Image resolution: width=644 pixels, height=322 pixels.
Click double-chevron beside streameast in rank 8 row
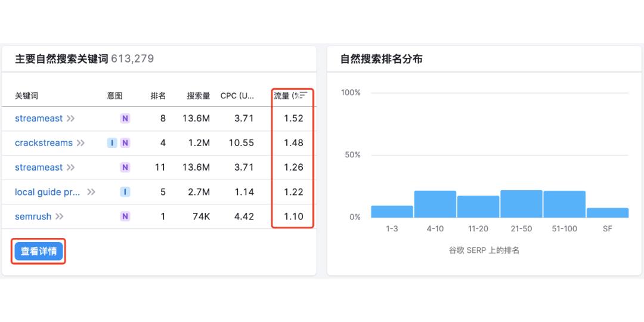click(x=70, y=119)
